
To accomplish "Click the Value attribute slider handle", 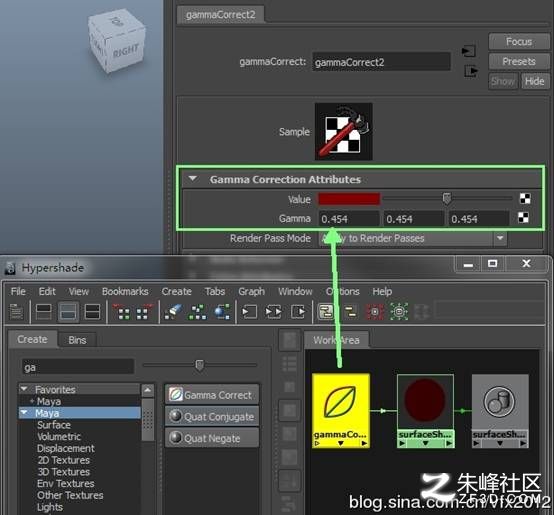I will [x=447, y=199].
